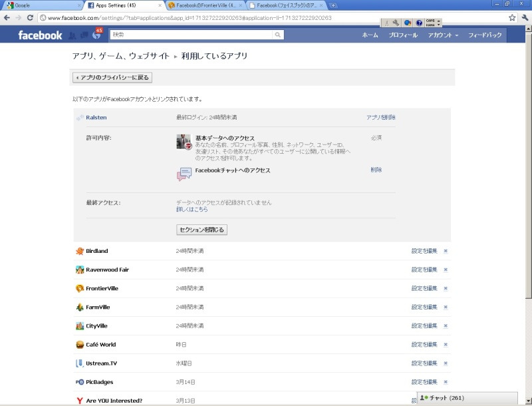Click the Ravenwood Fair app icon
Screen dimensions: 532x406
(80, 270)
